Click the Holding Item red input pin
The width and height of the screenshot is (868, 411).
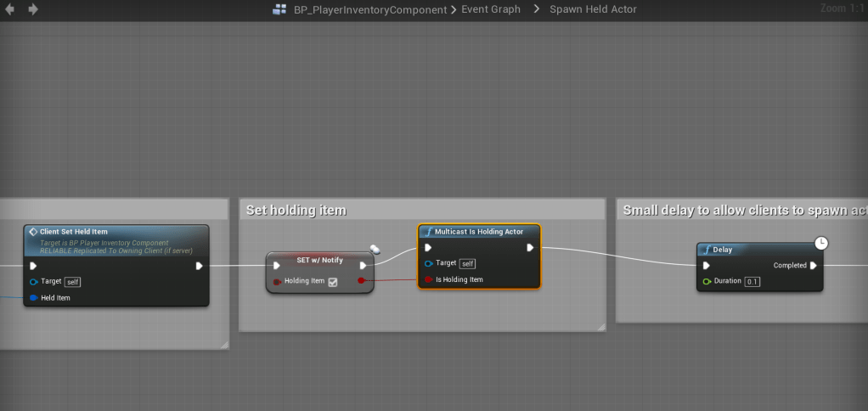277,281
